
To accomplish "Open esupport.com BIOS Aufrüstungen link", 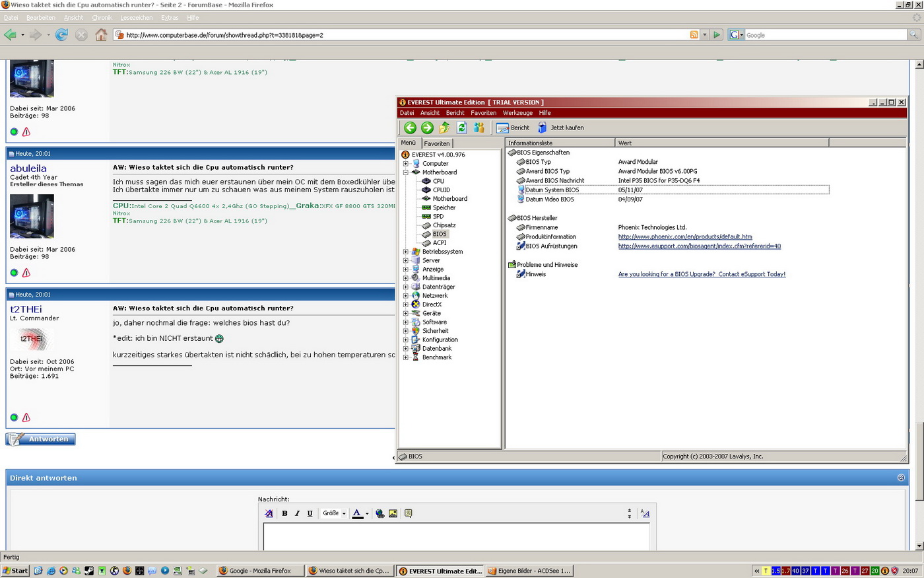I will pyautogui.click(x=700, y=246).
